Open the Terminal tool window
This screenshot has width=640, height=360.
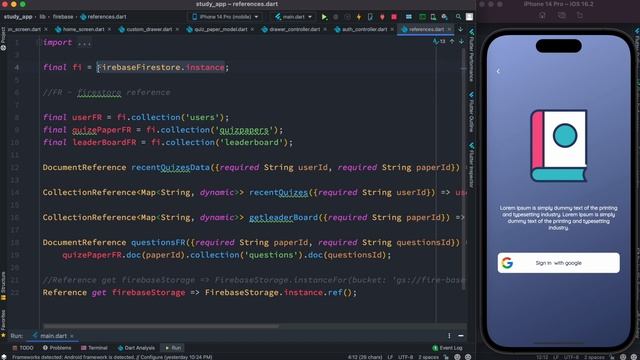[94, 348]
